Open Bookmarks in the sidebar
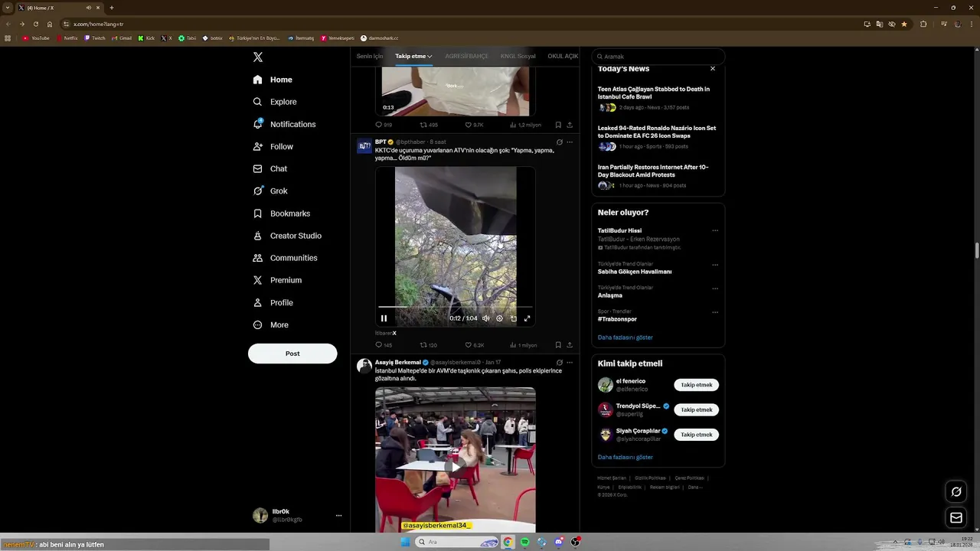Screen dimensions: 980x551 click(x=281, y=214)
